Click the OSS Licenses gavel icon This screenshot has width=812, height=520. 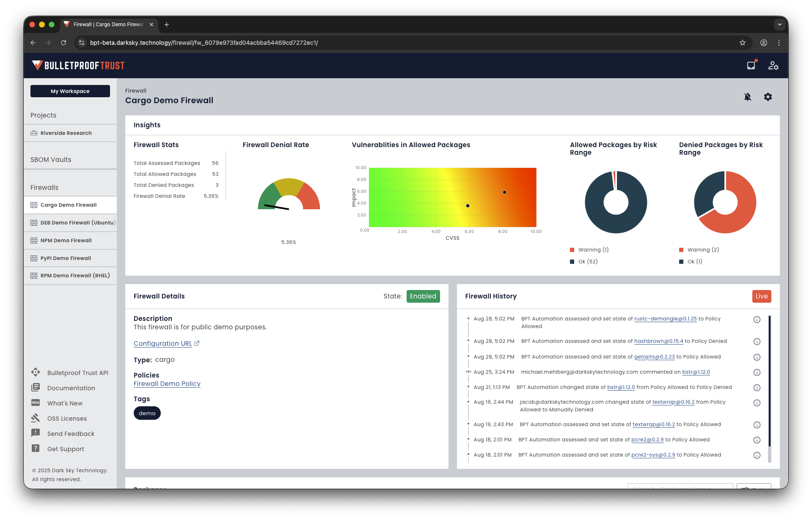(36, 418)
